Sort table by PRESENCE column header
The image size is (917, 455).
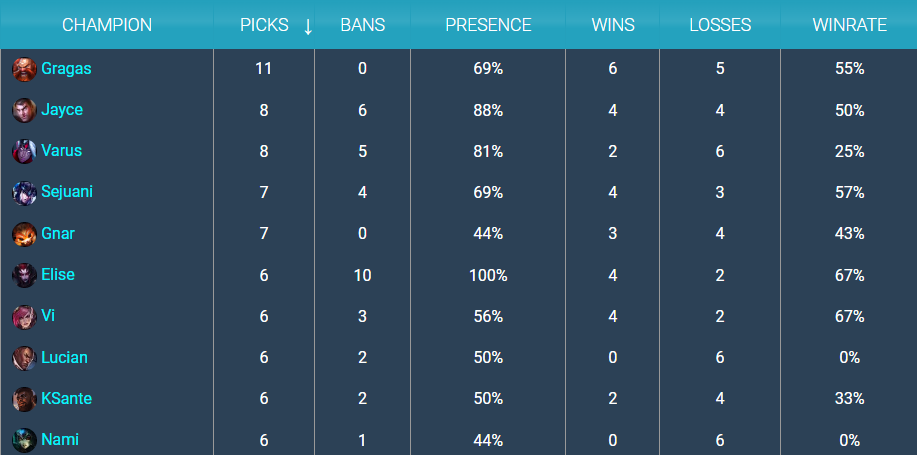[488, 25]
